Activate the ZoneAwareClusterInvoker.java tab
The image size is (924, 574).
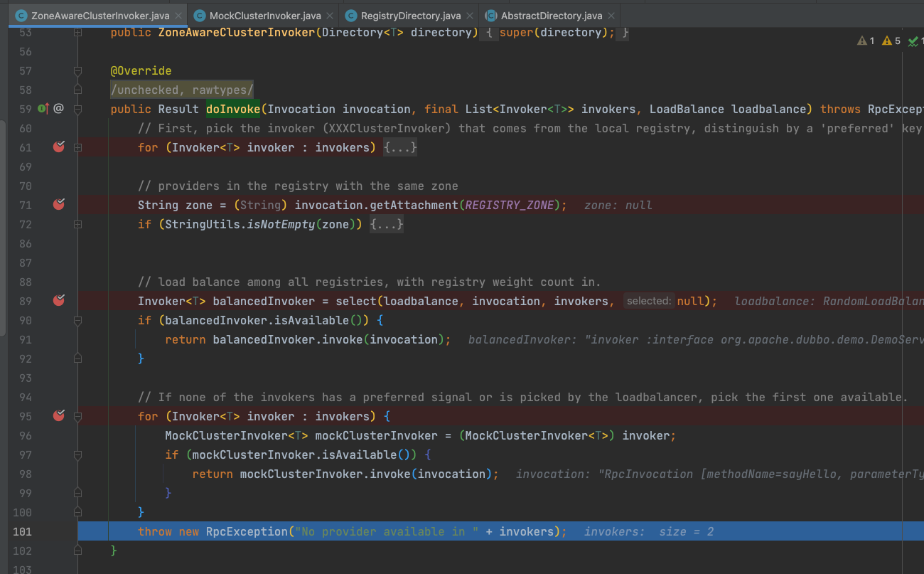tap(99, 15)
